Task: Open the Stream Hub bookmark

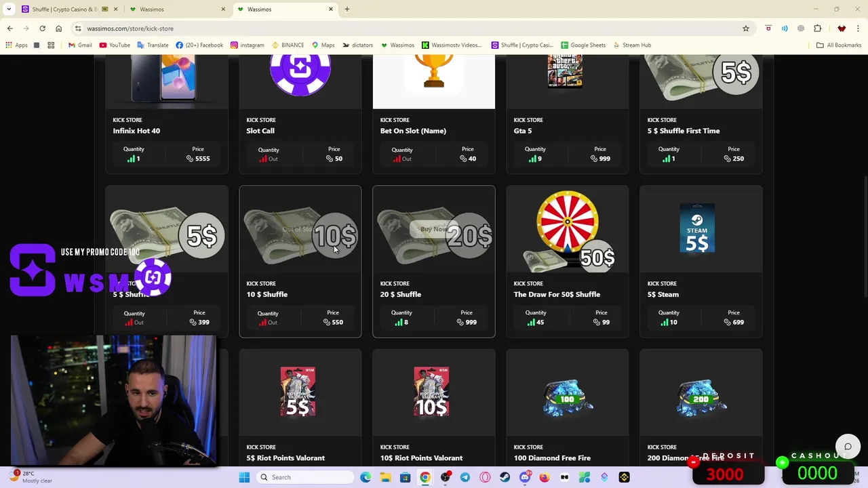Action: [x=631, y=45]
